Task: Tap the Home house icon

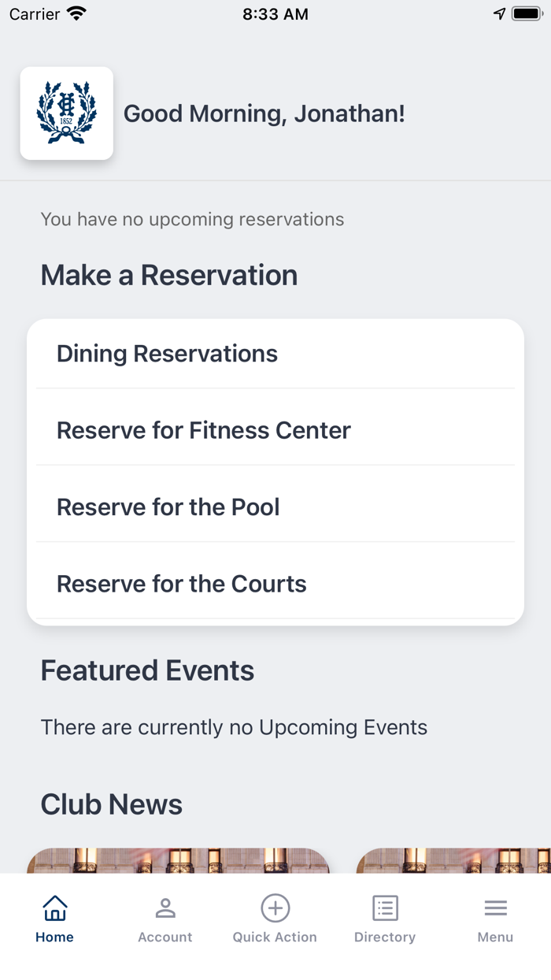Action: (54, 908)
